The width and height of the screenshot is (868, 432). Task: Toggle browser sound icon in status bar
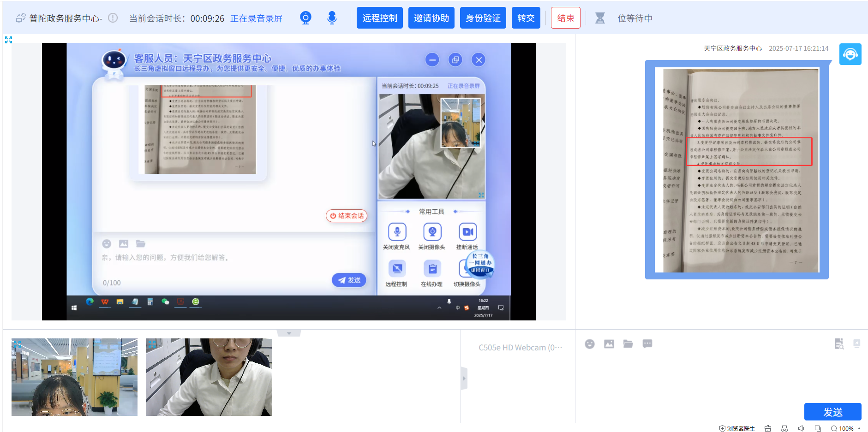[801, 428]
